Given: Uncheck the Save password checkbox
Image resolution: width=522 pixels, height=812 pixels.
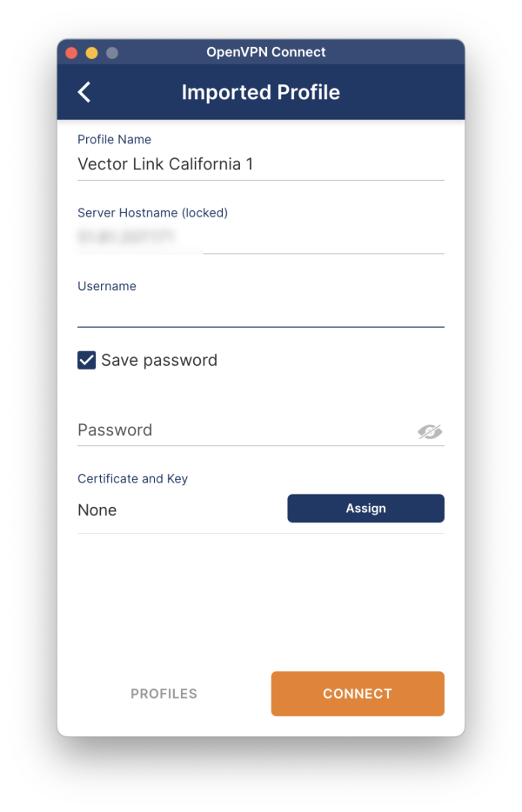Looking at the screenshot, I should (86, 359).
